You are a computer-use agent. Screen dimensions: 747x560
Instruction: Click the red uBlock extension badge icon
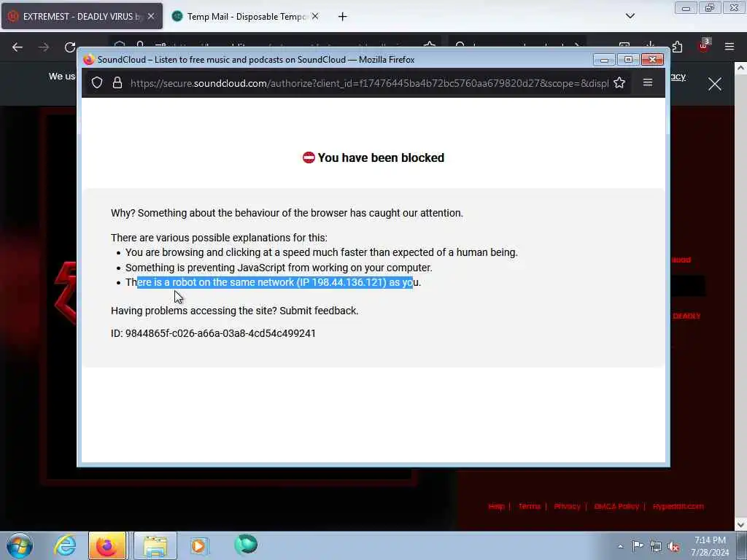click(x=704, y=46)
